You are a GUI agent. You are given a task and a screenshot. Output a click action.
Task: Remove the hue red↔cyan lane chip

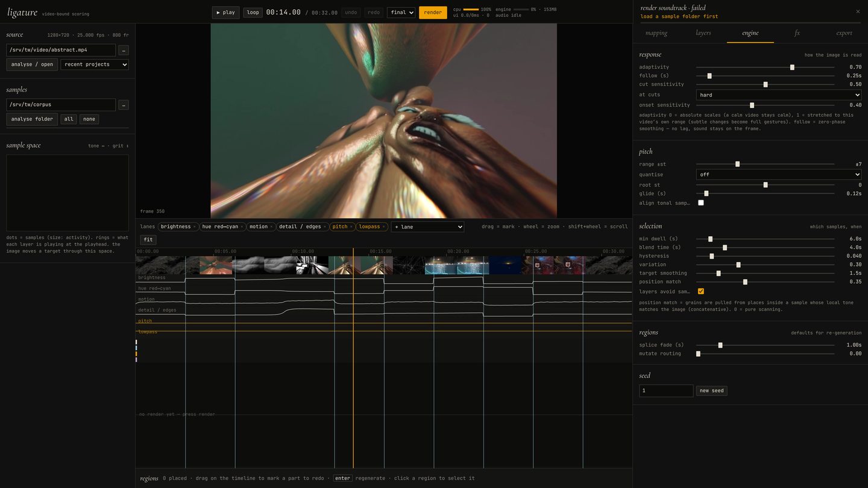[242, 227]
